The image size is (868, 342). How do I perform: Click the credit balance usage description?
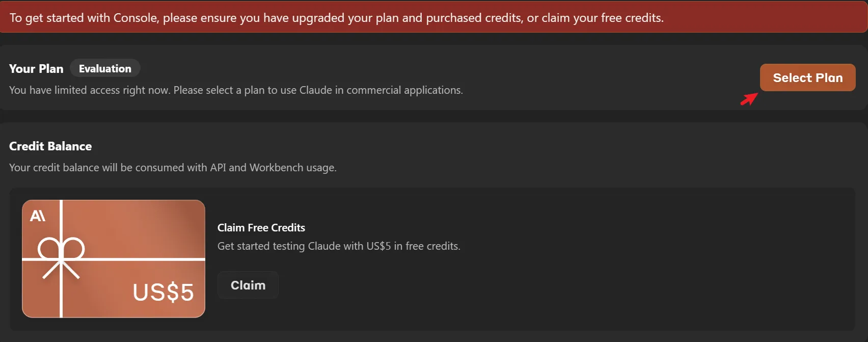173,168
